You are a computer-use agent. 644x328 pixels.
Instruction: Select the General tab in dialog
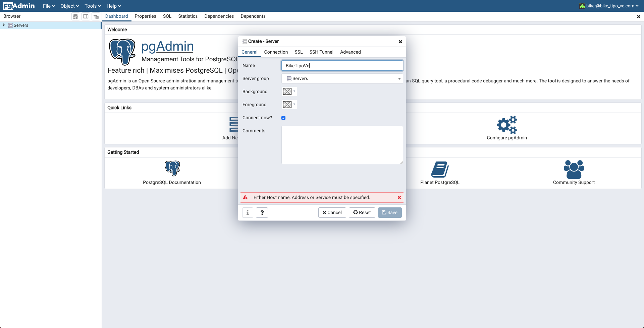pyautogui.click(x=249, y=52)
